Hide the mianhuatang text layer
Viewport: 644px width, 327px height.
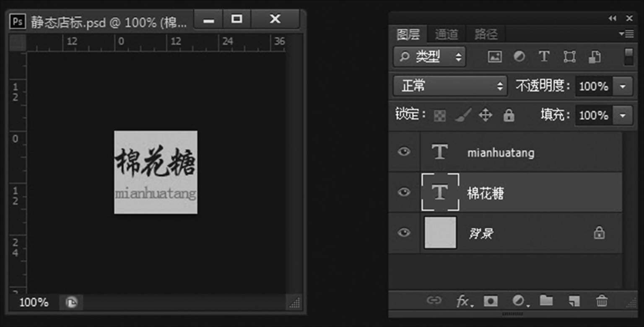pyautogui.click(x=404, y=152)
